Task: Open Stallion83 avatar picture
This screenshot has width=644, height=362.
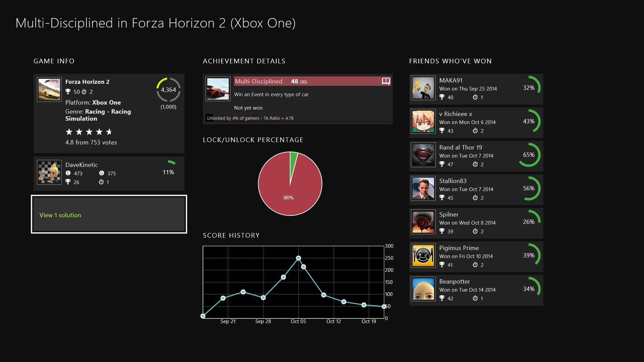Action: pyautogui.click(x=423, y=188)
